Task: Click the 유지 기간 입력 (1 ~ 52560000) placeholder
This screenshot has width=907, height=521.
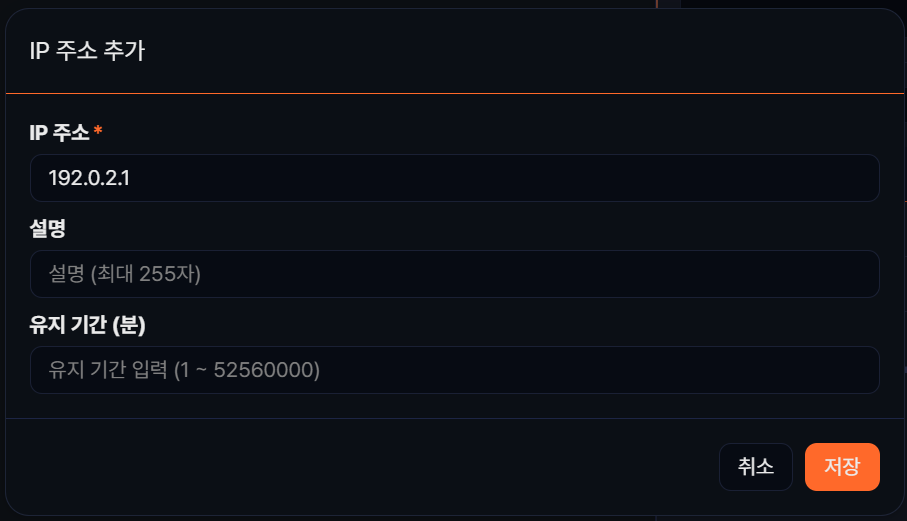Action: [184, 370]
